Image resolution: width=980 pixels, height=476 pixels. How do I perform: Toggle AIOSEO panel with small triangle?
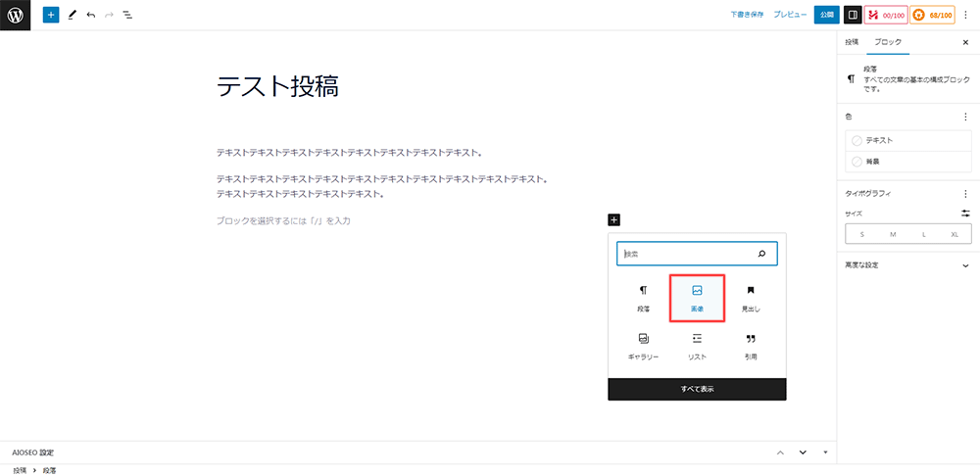[825, 452]
